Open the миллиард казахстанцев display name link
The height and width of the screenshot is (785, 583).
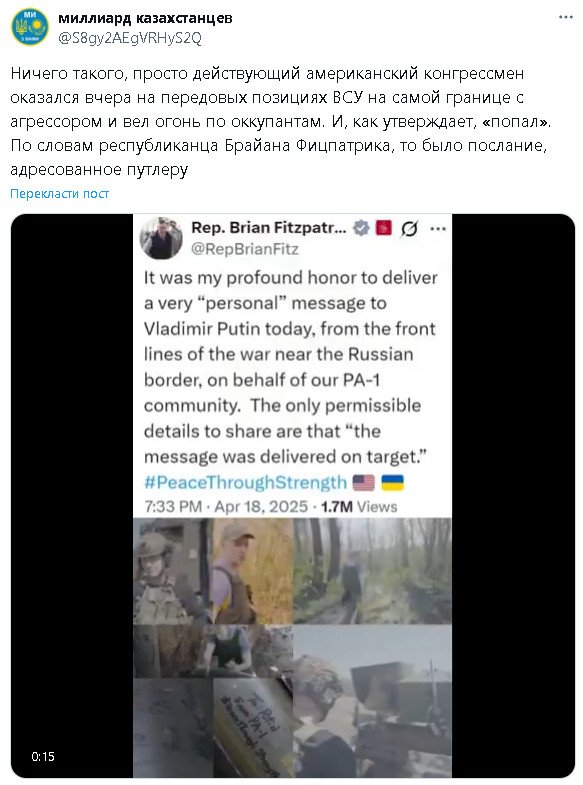145,19
